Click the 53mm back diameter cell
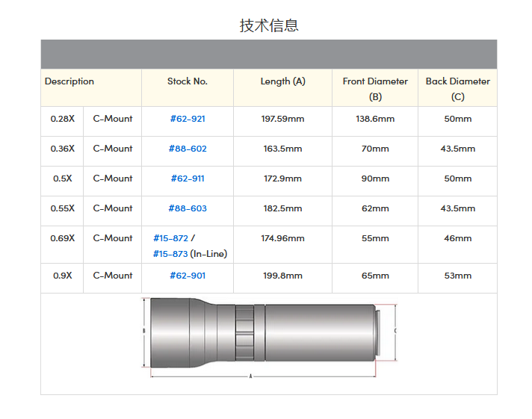532x419 pixels. point(457,276)
